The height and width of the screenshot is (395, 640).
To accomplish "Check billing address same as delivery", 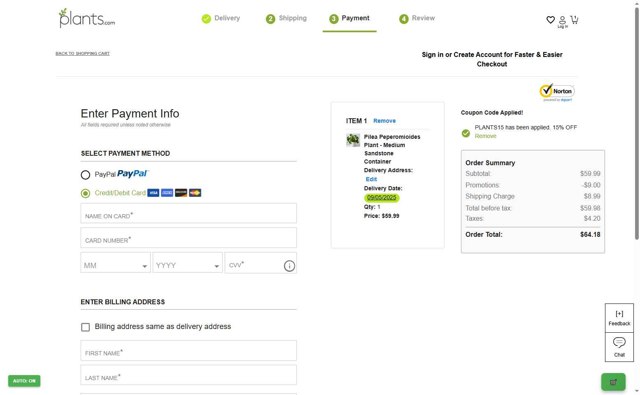I will [x=85, y=327].
